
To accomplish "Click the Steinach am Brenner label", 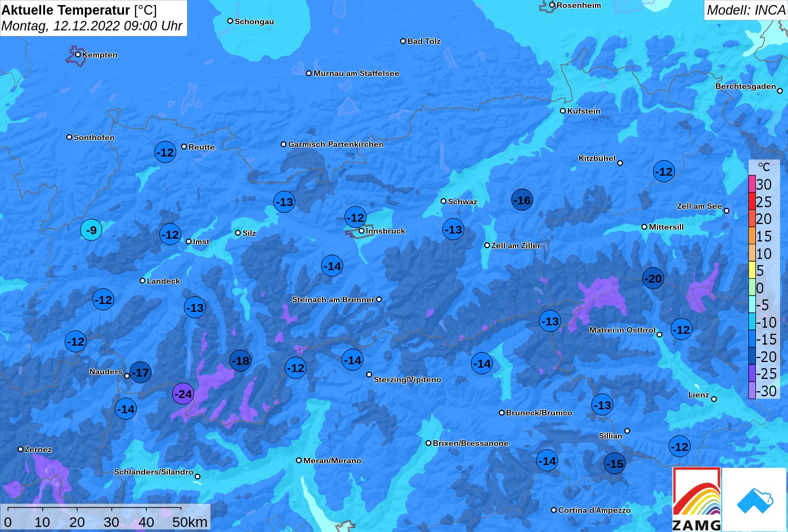I will pos(333,299).
